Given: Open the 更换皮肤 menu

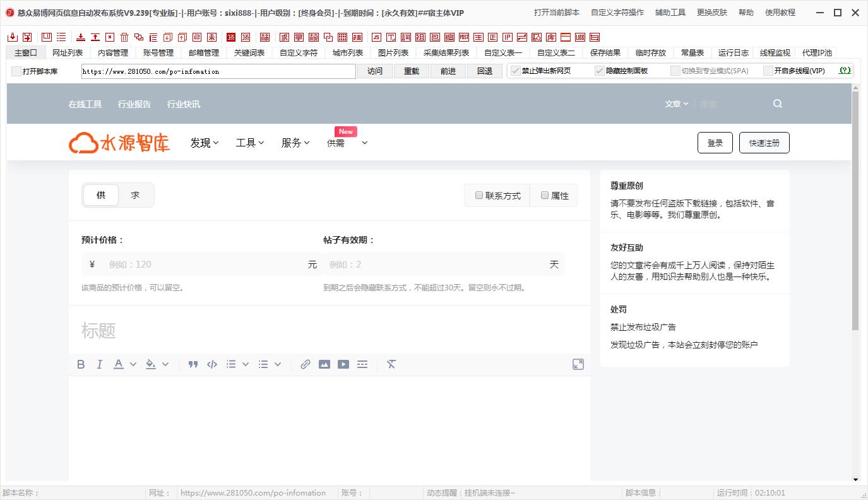Looking at the screenshot, I should 712,13.
